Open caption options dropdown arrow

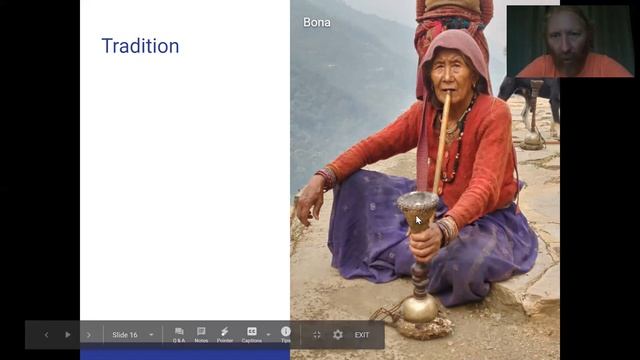click(x=268, y=335)
